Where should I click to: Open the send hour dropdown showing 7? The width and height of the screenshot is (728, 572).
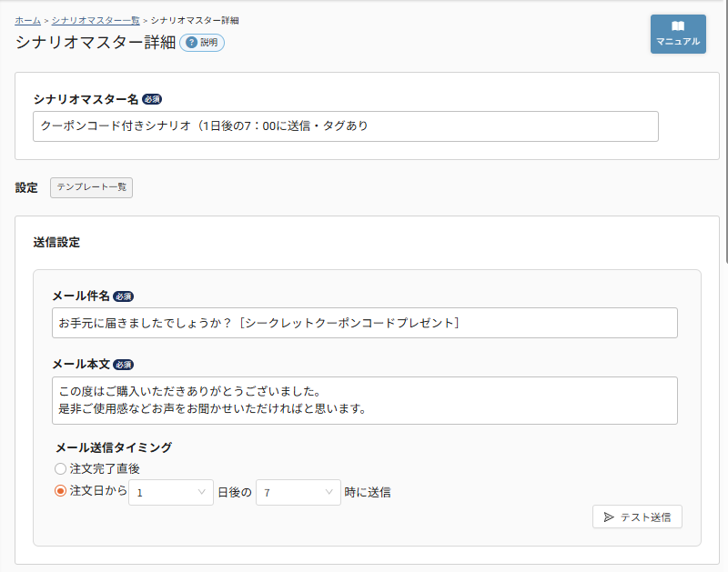pos(298,492)
